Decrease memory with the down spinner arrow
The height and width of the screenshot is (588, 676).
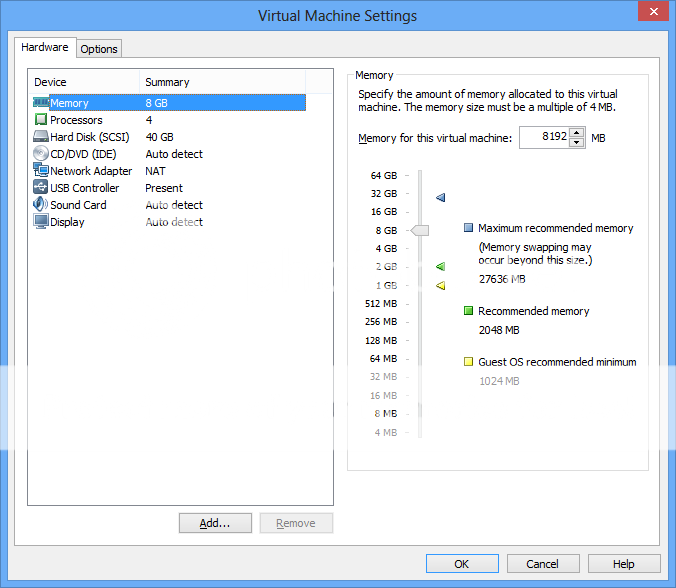click(x=576, y=143)
